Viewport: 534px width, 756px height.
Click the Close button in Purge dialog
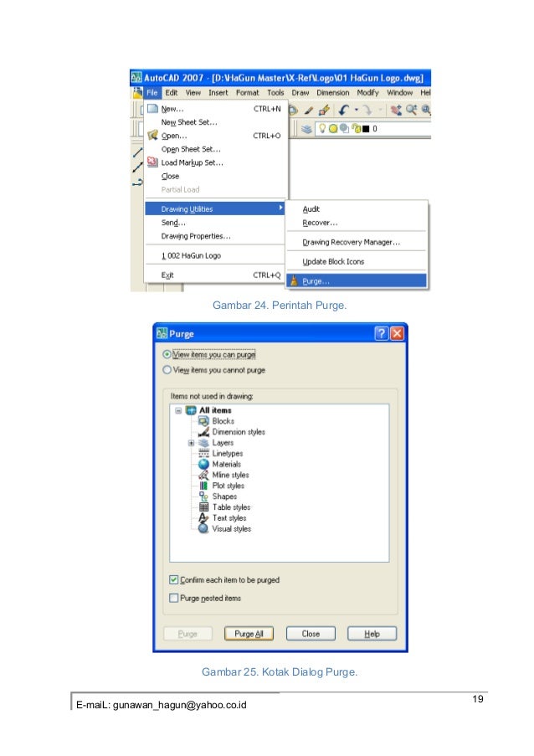click(311, 634)
